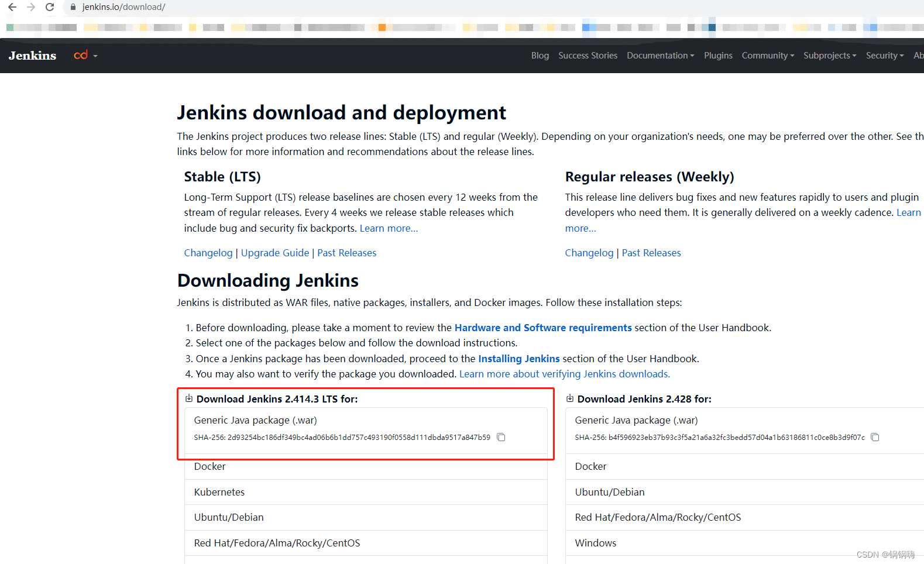Select Ubuntu/Debian under Weekly downloads
The width and height of the screenshot is (924, 564).
click(x=744, y=492)
